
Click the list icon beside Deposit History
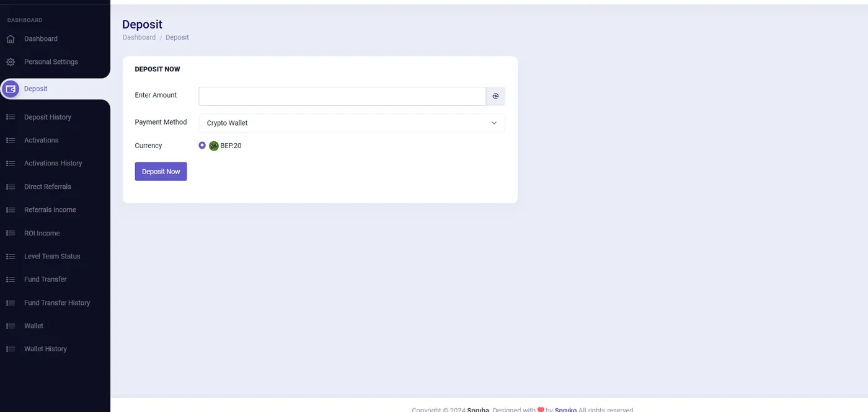pyautogui.click(x=10, y=117)
